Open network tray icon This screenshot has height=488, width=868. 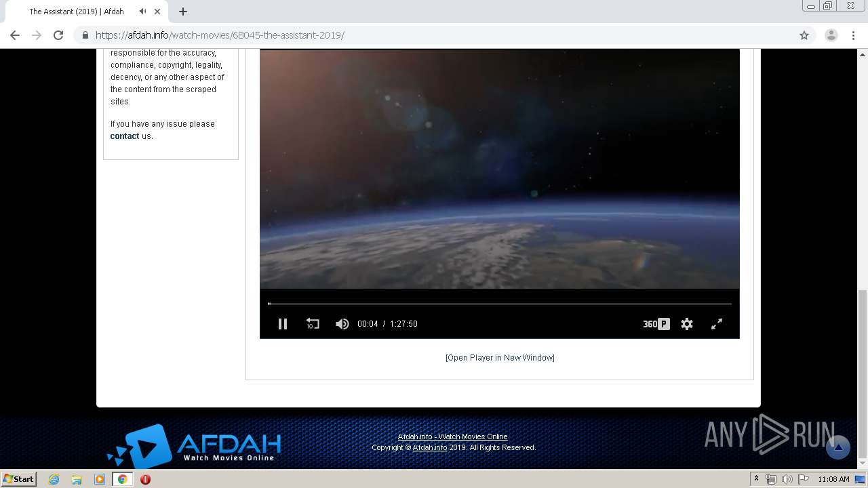click(x=771, y=479)
